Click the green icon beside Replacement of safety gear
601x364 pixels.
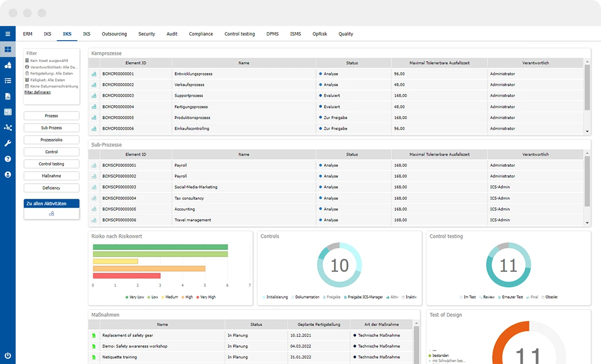[94, 335]
